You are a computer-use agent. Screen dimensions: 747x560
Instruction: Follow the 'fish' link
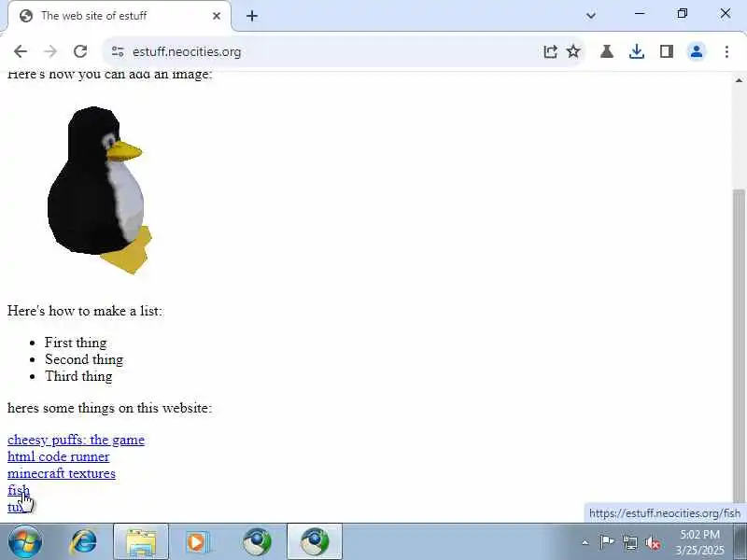click(18, 489)
